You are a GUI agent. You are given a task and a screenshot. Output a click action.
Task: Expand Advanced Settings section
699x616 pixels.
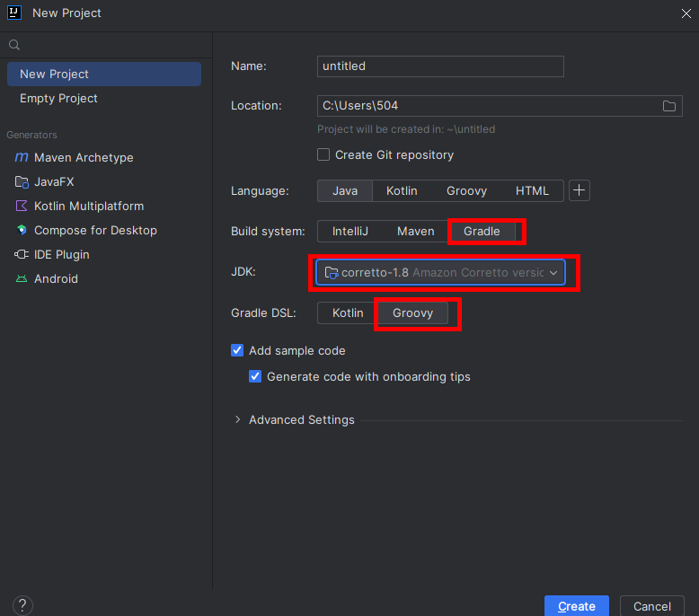point(237,419)
